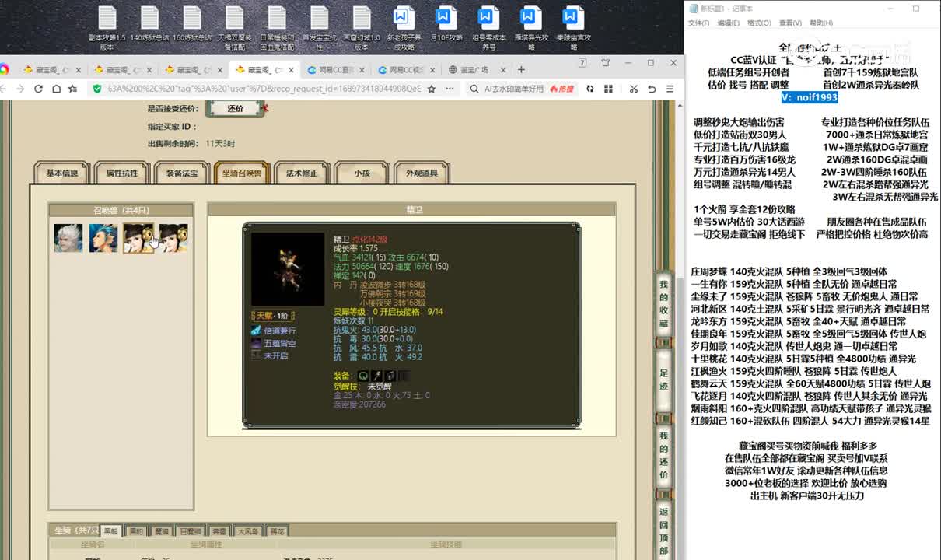Open Notepad 帮助(H) menu
Screen dimensions: 941x560
821,23
